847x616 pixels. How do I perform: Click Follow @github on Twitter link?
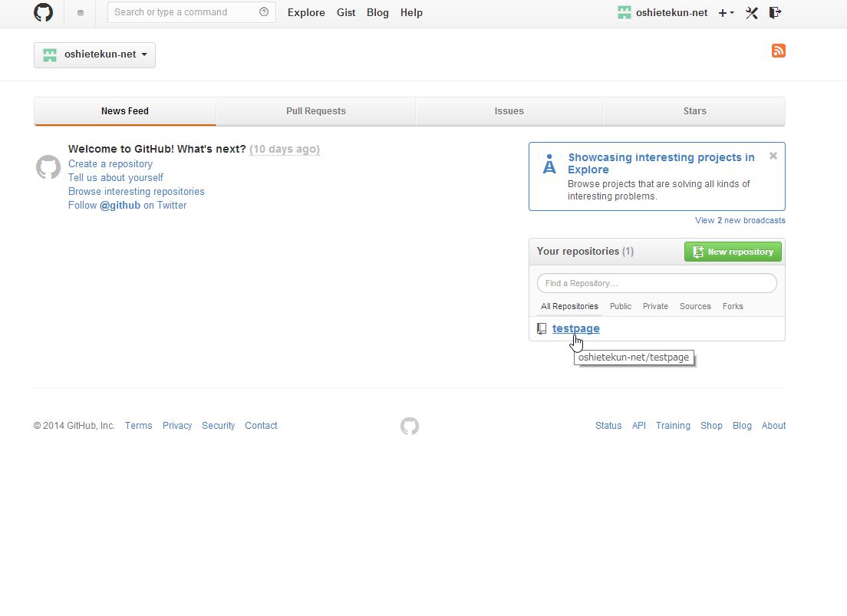pos(127,206)
